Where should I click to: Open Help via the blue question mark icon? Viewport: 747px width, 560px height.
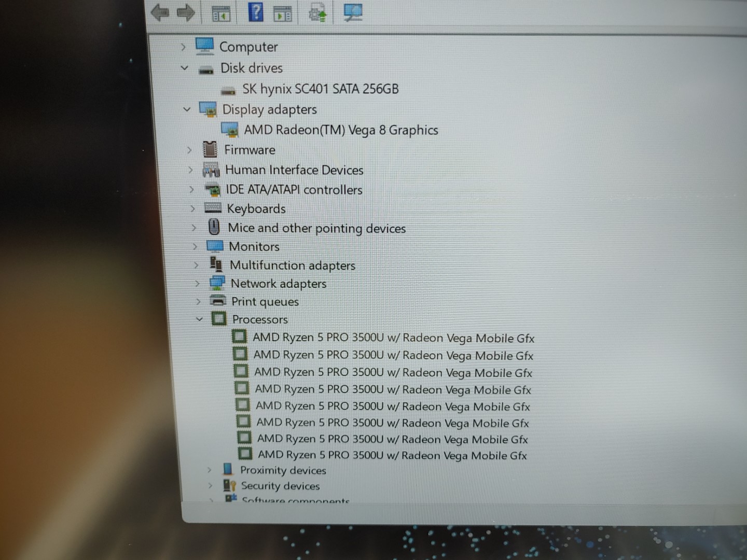tap(255, 11)
